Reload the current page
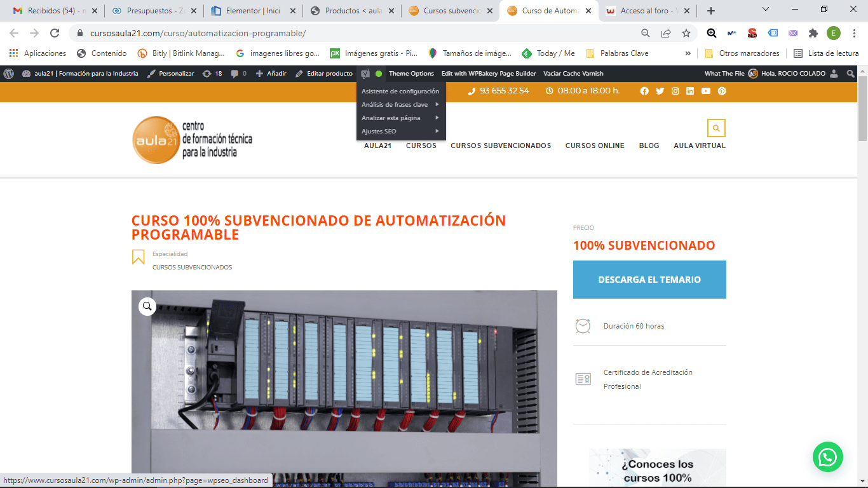This screenshot has width=868, height=488. click(x=55, y=33)
